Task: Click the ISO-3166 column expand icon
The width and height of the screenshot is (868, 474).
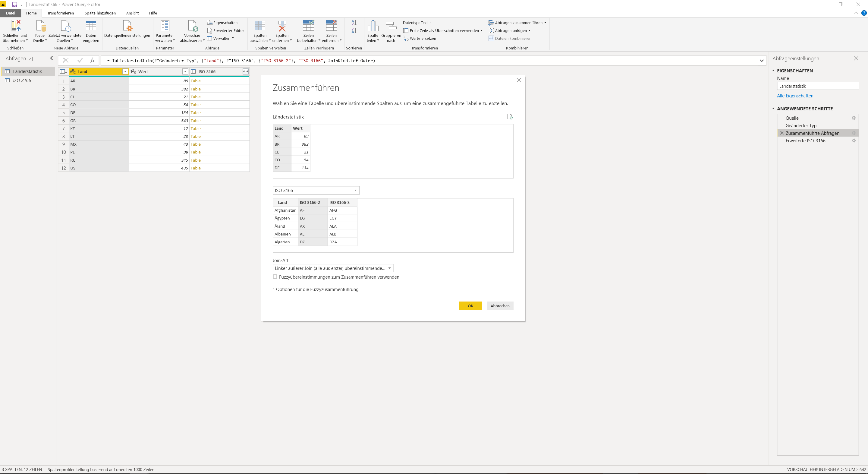Action: coord(245,71)
